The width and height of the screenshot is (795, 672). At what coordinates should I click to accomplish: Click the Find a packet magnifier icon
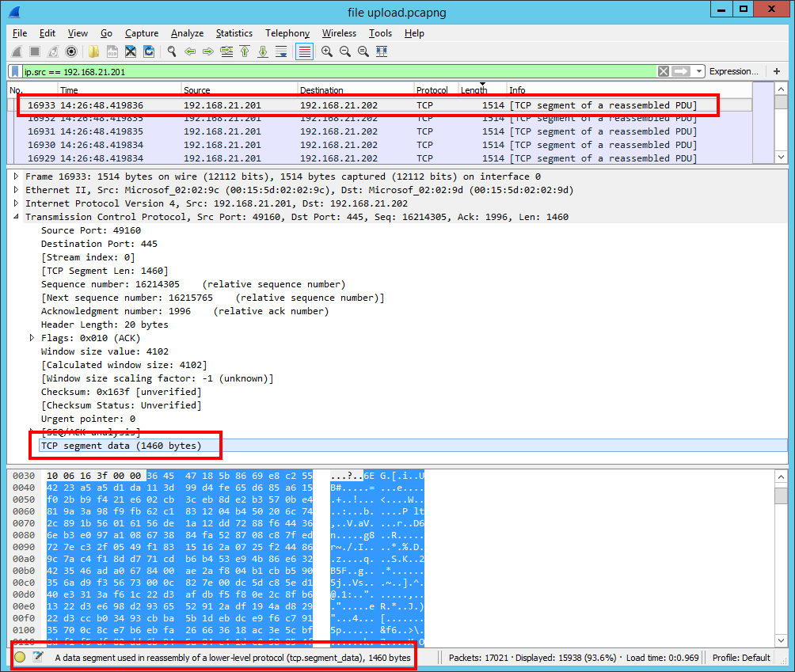[172, 51]
